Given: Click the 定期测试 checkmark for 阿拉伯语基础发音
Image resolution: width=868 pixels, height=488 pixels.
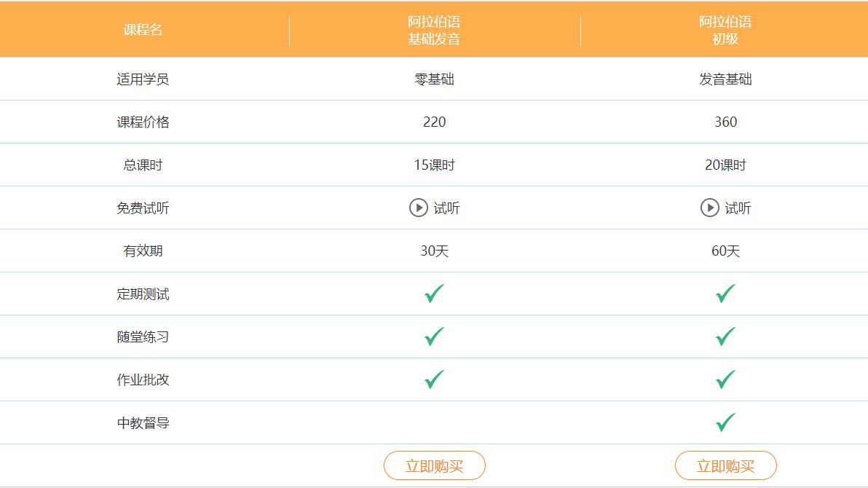Looking at the screenshot, I should pos(433,294).
